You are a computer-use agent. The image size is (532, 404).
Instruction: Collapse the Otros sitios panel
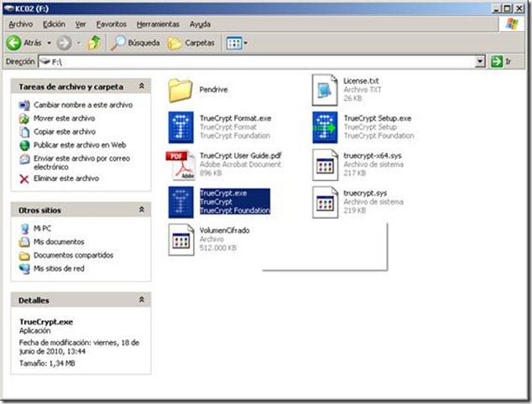pyautogui.click(x=142, y=210)
